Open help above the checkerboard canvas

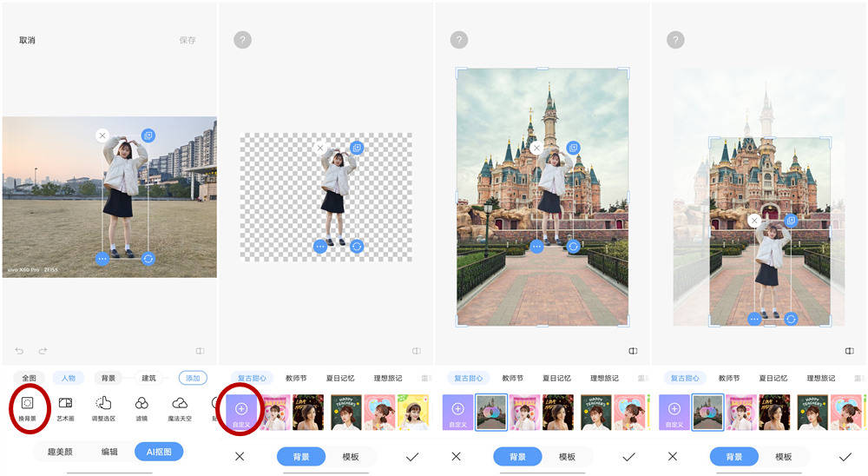point(242,40)
